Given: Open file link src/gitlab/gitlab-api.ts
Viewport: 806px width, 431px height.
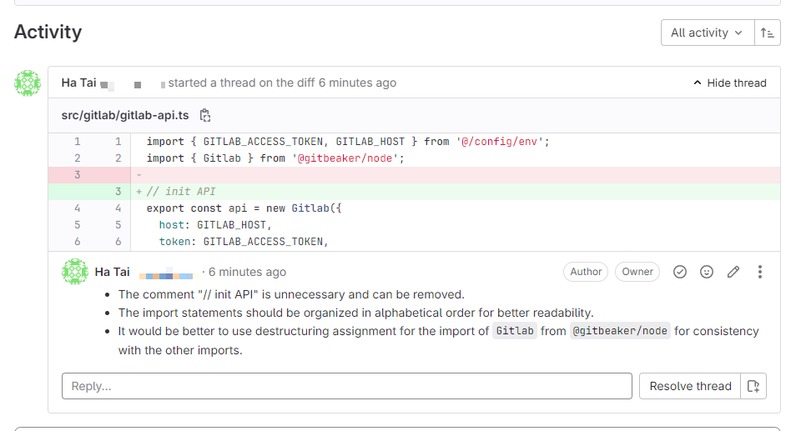Looking at the screenshot, I should [x=125, y=115].
